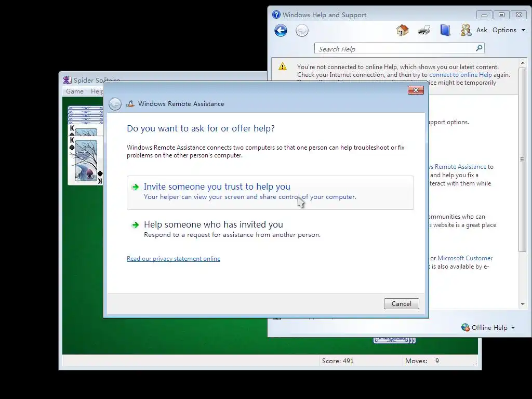This screenshot has width=532, height=399.
Task: Click the Help window scrollbar thumb
Action: pos(523,159)
